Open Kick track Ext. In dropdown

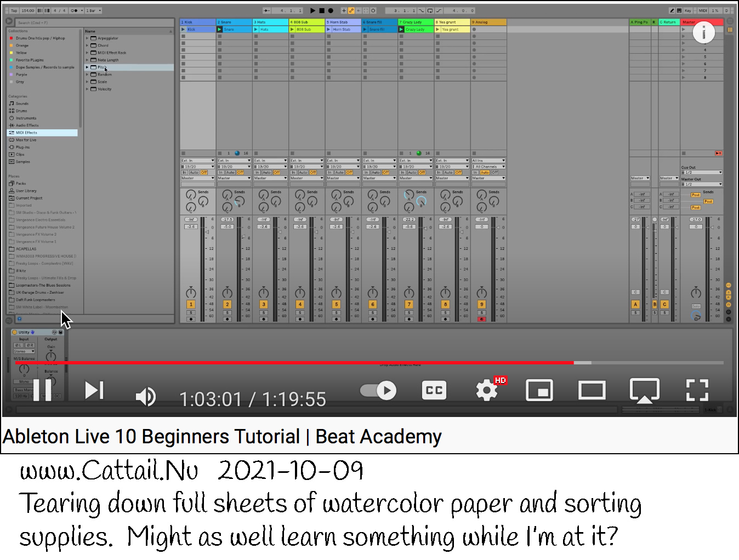[x=197, y=161]
